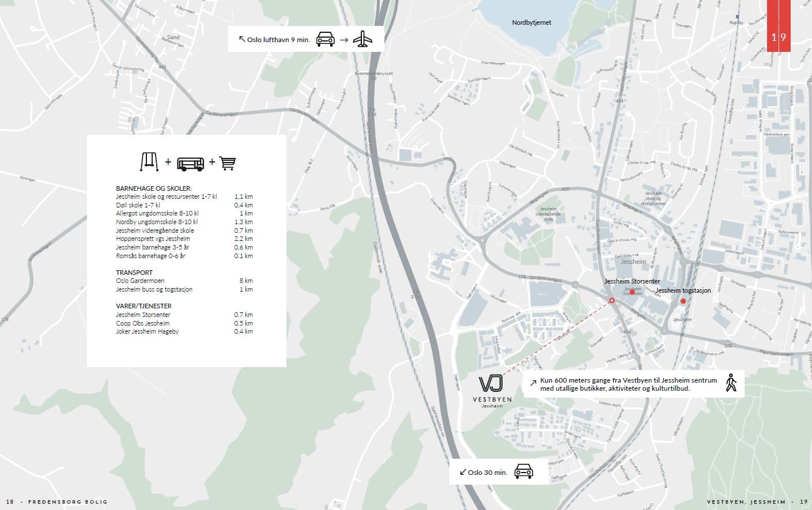Click the VARER/TJENESTER section heading

point(143,306)
